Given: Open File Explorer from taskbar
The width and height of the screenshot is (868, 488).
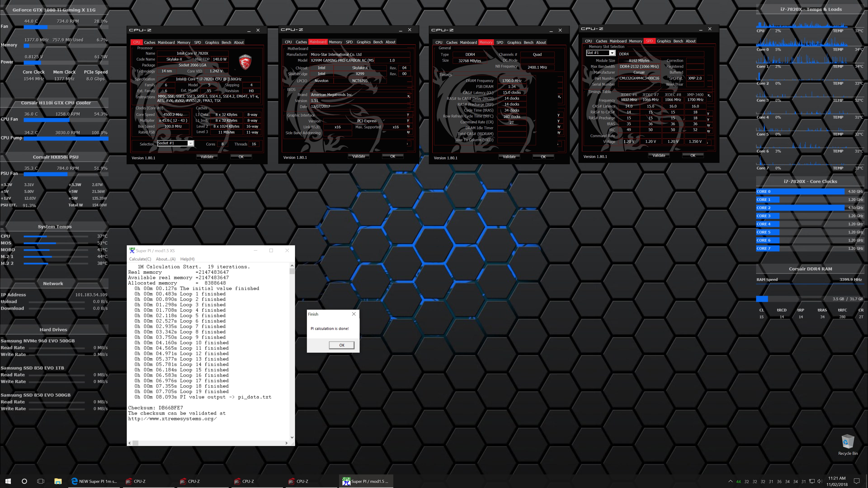Looking at the screenshot, I should coord(58,481).
